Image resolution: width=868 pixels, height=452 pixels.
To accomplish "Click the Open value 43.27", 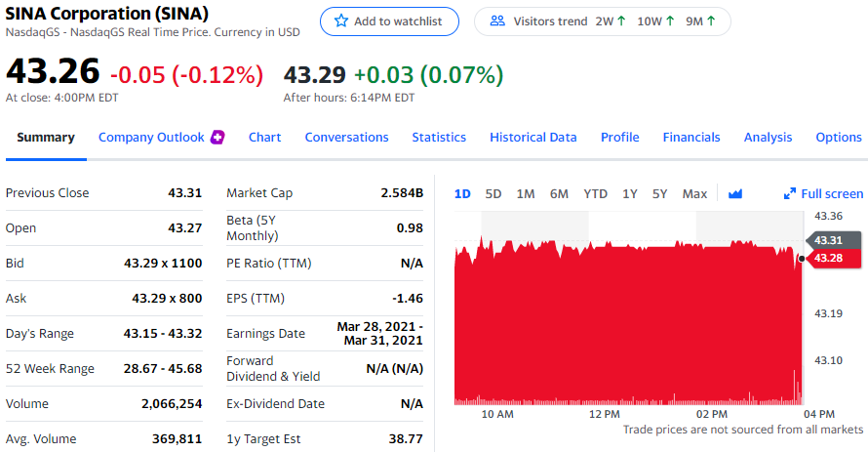I will click(x=185, y=228).
